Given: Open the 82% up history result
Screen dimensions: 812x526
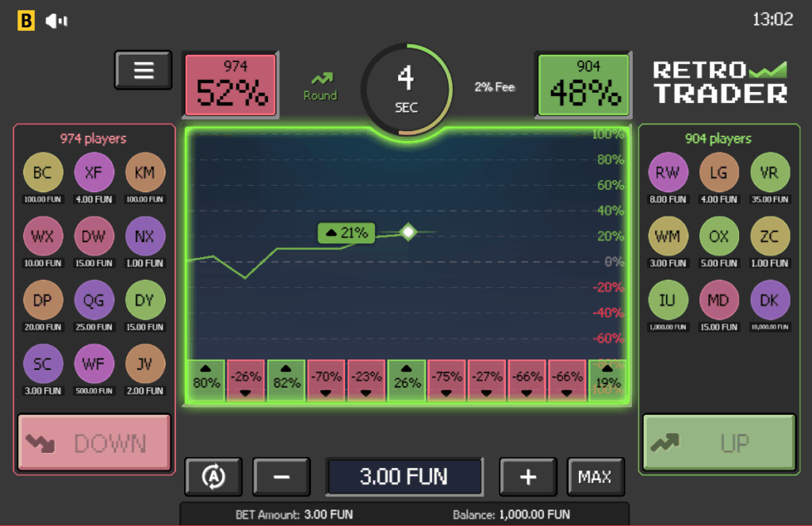Looking at the screenshot, I should tap(286, 380).
